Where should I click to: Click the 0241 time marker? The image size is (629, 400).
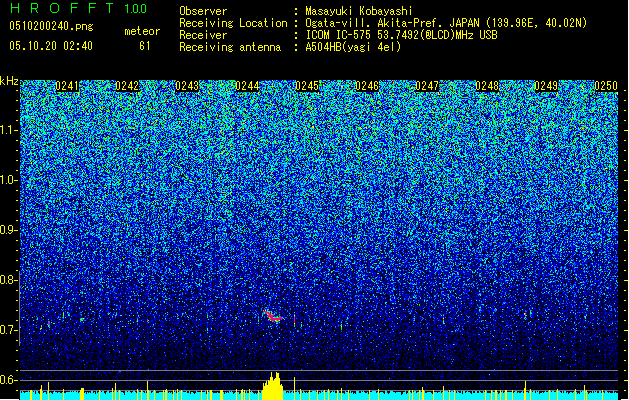click(67, 86)
